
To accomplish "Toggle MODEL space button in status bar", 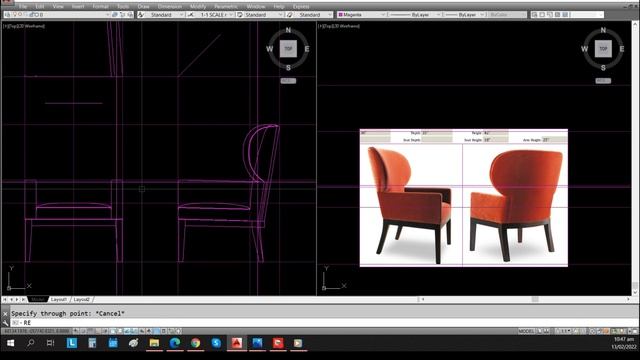I will click(x=527, y=331).
